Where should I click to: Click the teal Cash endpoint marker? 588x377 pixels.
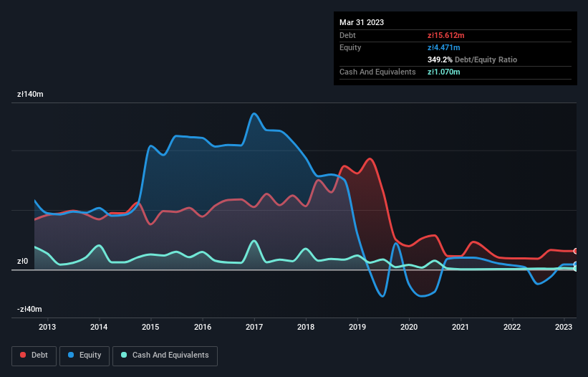coord(576,269)
